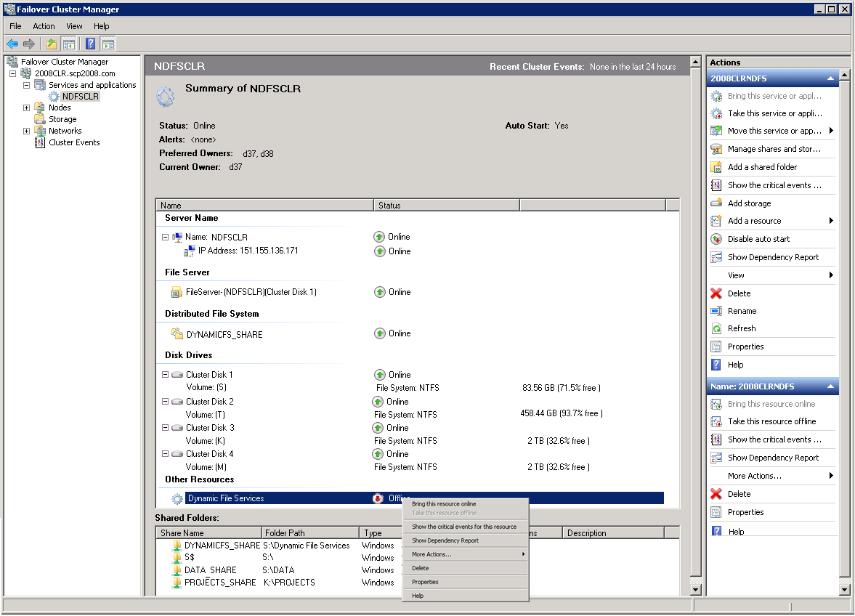Sort shared folders by Folder Path header
Viewport: 855px width, 616px height.
click(309, 533)
